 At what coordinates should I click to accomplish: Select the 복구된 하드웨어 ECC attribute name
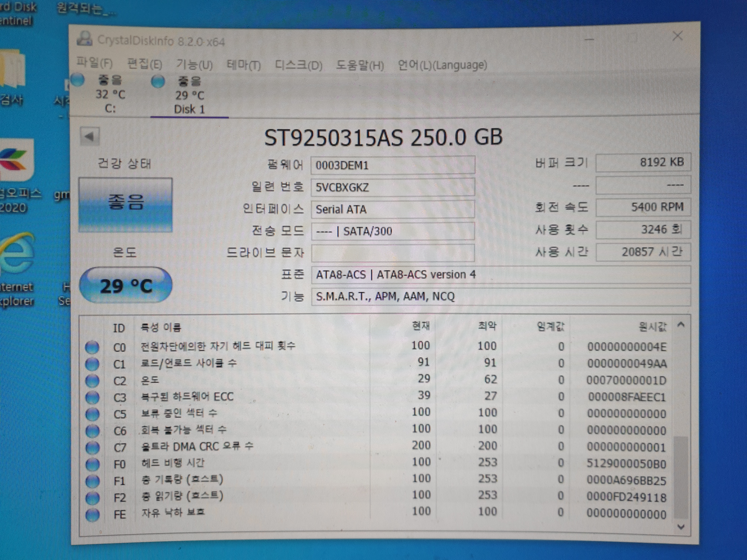[187, 396]
